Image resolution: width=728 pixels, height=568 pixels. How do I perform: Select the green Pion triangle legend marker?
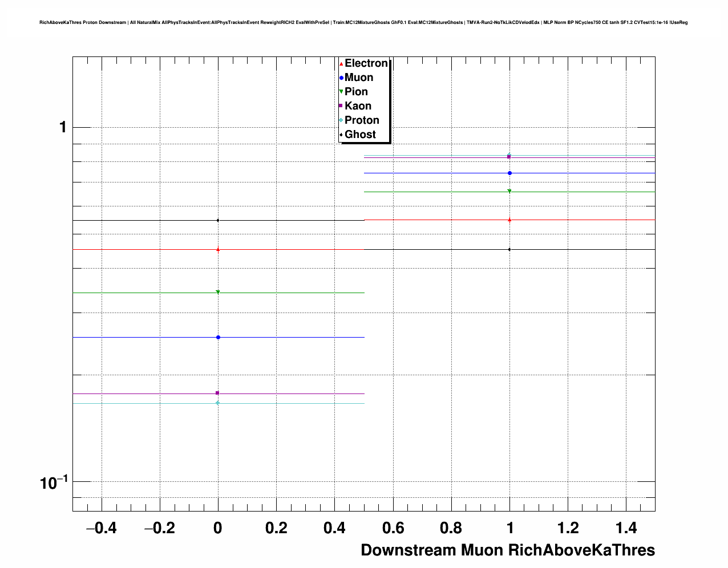tap(341, 92)
